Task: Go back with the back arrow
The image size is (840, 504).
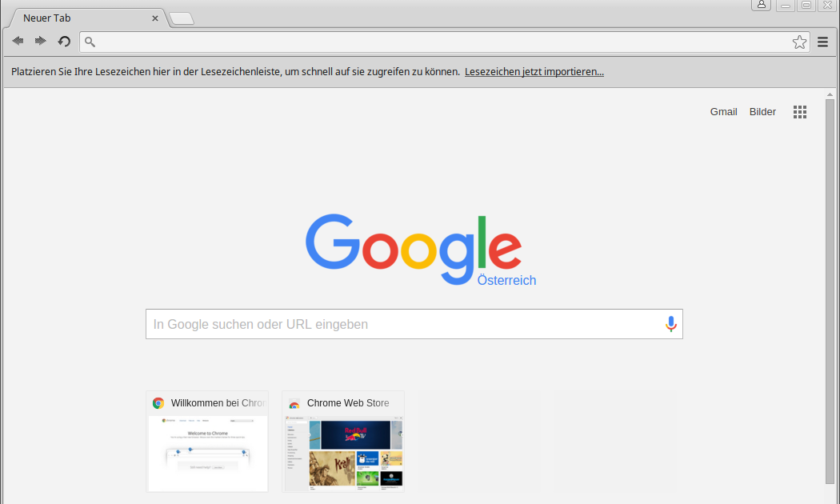Action: (18, 42)
